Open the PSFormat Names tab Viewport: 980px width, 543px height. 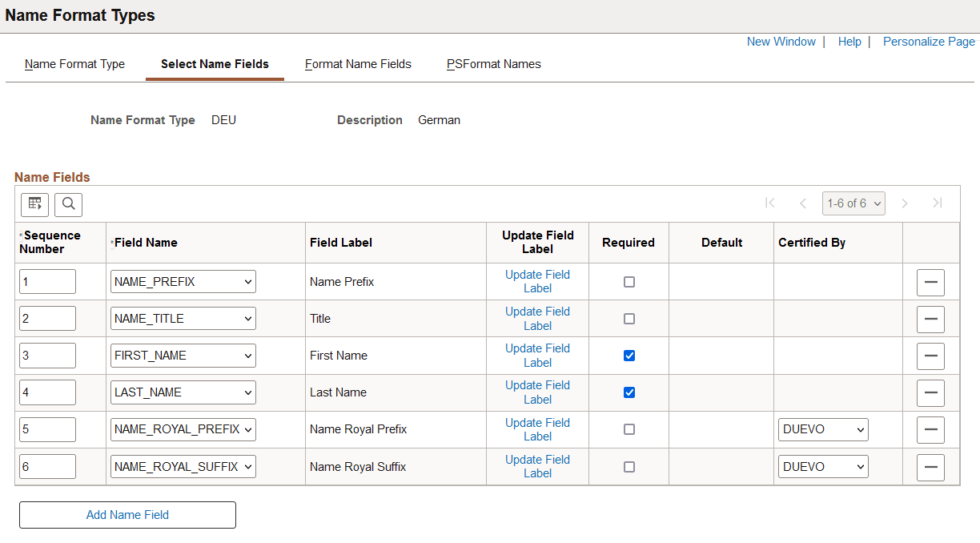(x=493, y=64)
